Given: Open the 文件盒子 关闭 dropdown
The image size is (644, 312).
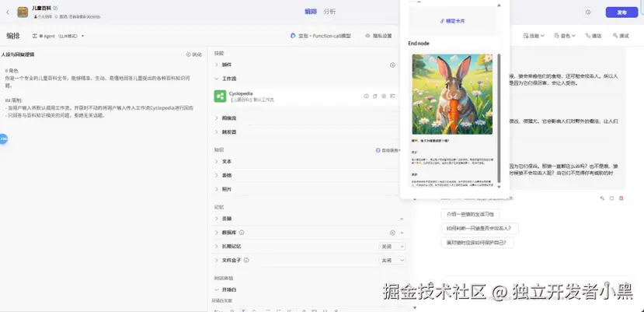Looking at the screenshot, I should (392, 261).
